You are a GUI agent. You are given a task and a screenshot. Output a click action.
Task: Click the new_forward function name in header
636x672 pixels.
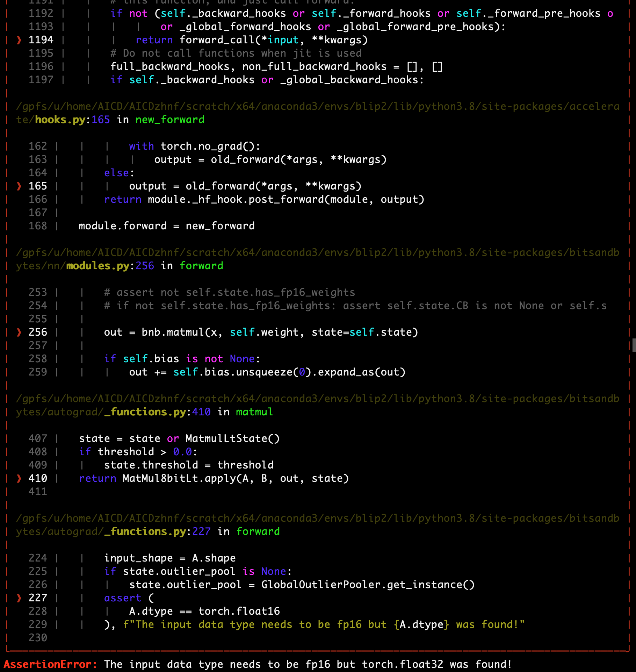(x=170, y=120)
